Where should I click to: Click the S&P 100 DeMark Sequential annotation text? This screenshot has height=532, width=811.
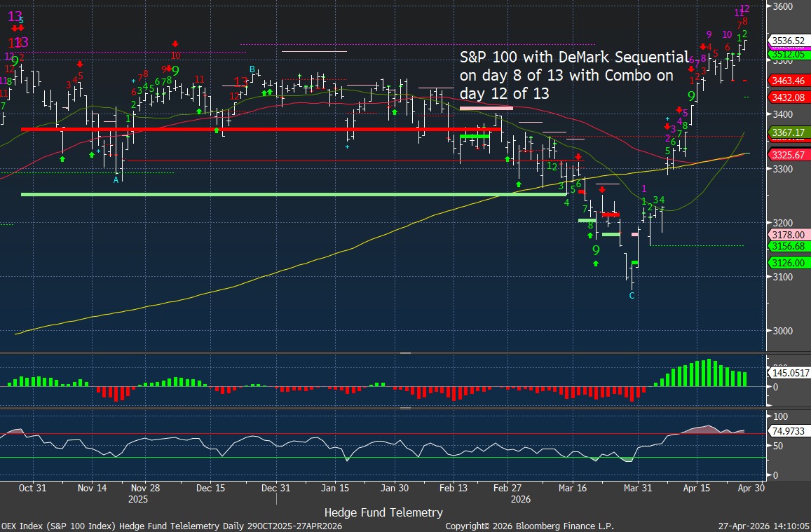click(x=573, y=74)
